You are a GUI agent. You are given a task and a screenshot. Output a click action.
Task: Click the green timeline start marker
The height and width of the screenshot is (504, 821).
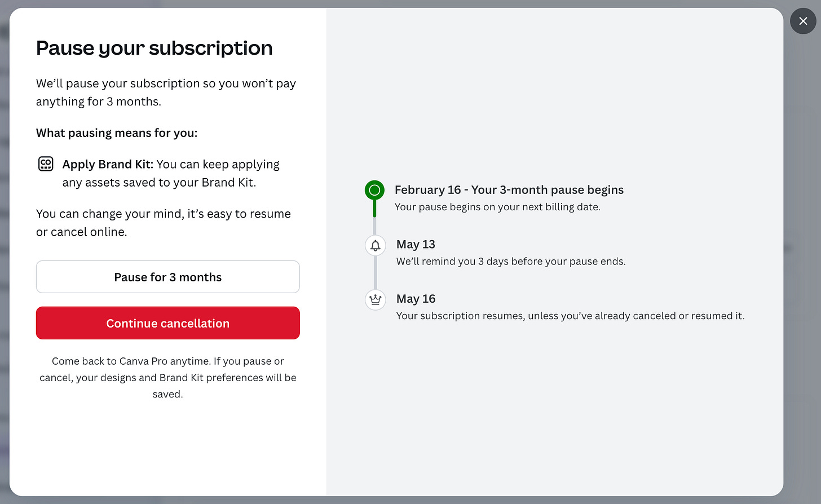(374, 191)
